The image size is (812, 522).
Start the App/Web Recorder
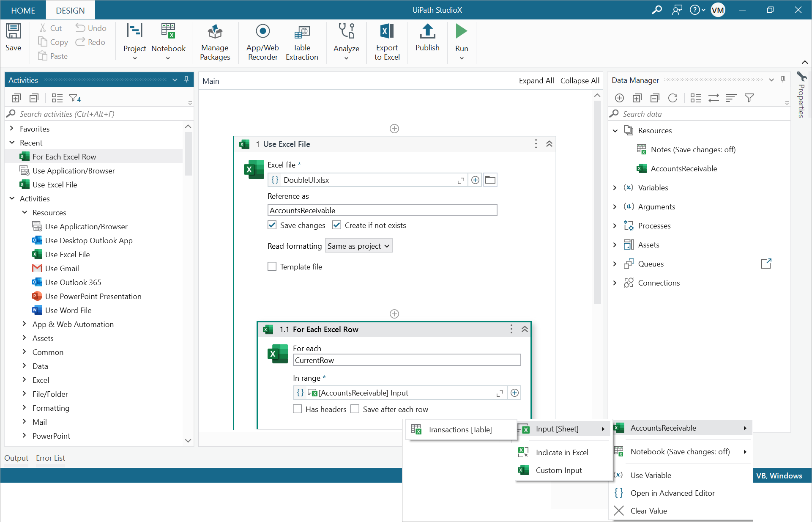[x=262, y=42]
